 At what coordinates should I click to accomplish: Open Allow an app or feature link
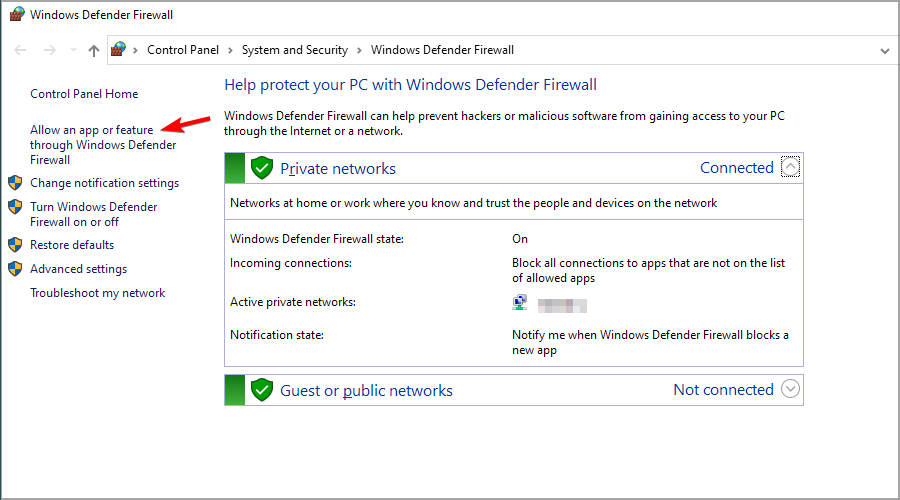(x=92, y=130)
